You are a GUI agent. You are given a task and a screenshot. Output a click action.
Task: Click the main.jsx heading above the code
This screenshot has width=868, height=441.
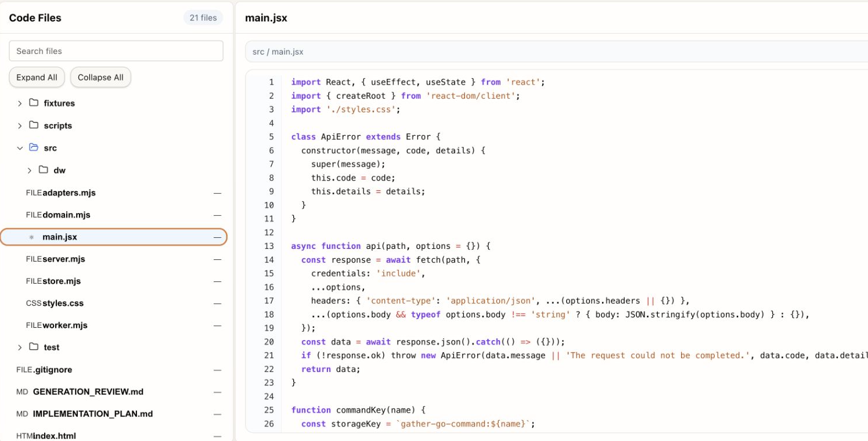pos(266,18)
